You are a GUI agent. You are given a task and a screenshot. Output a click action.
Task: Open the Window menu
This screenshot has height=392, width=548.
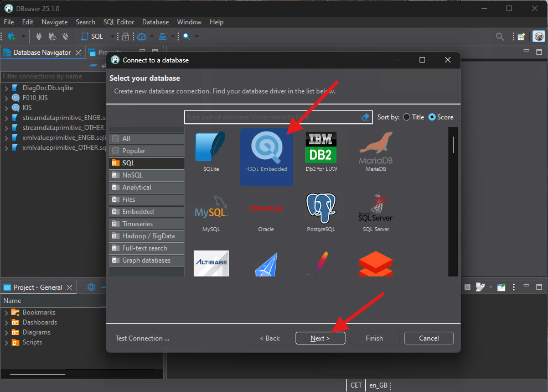pyautogui.click(x=189, y=22)
